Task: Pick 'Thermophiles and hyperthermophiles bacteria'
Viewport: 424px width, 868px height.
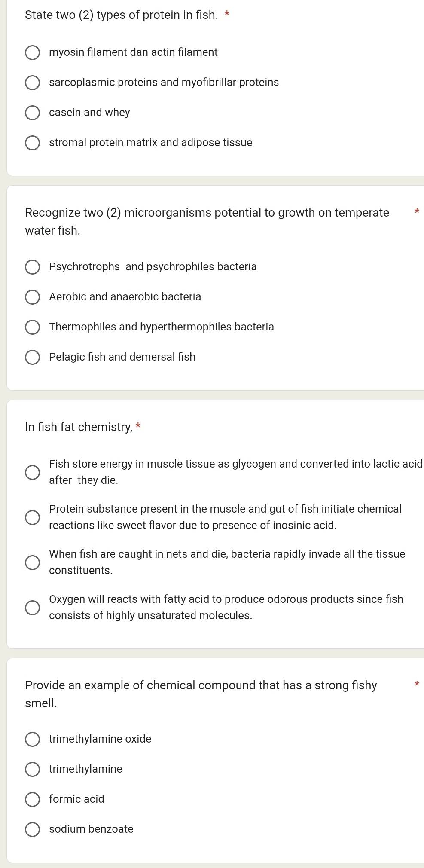Action: click(32, 327)
